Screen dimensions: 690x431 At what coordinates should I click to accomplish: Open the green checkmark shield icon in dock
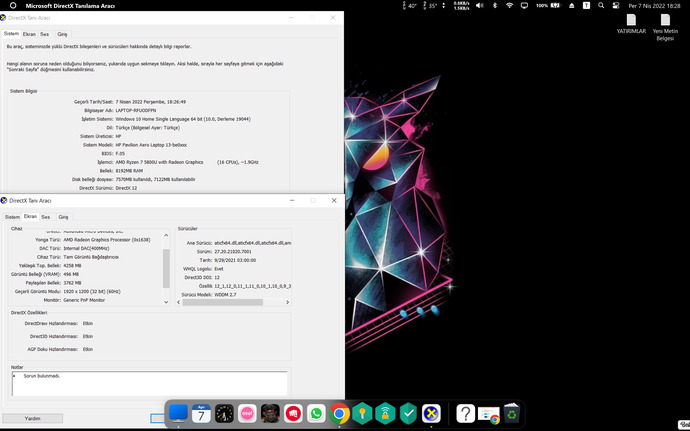click(x=408, y=414)
